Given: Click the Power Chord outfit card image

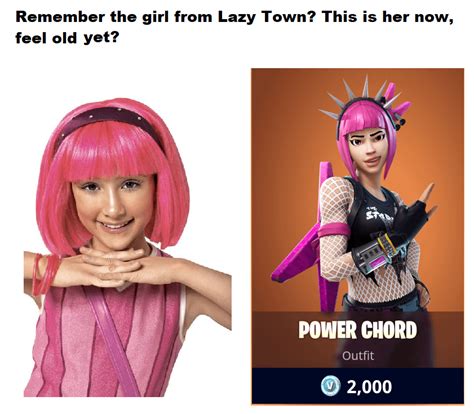Looking at the screenshot, I should click(x=358, y=236).
